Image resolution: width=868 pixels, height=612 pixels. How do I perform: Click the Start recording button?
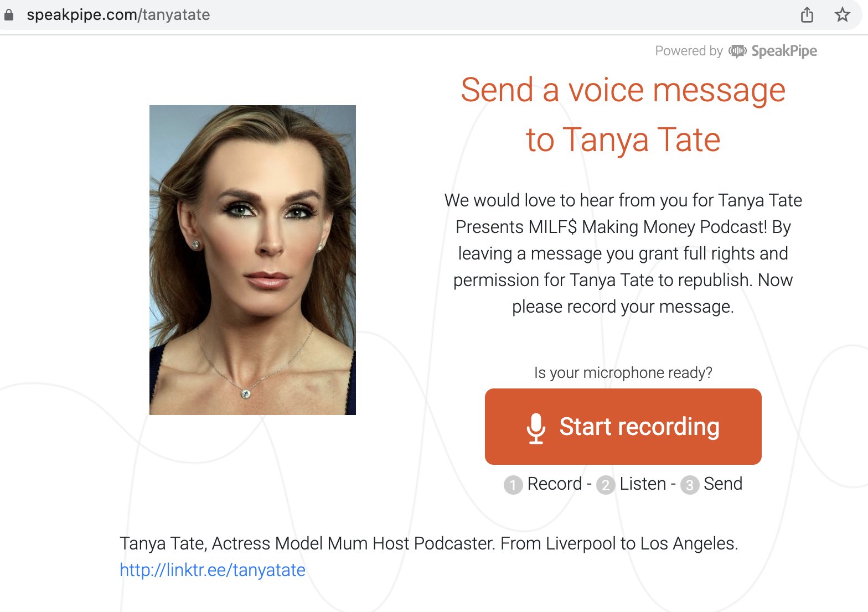(x=623, y=427)
